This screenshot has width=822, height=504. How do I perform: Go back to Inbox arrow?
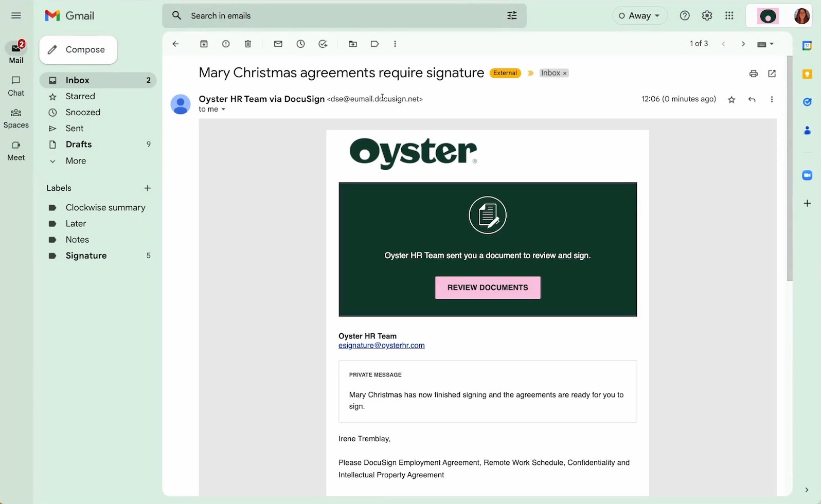[x=175, y=44]
